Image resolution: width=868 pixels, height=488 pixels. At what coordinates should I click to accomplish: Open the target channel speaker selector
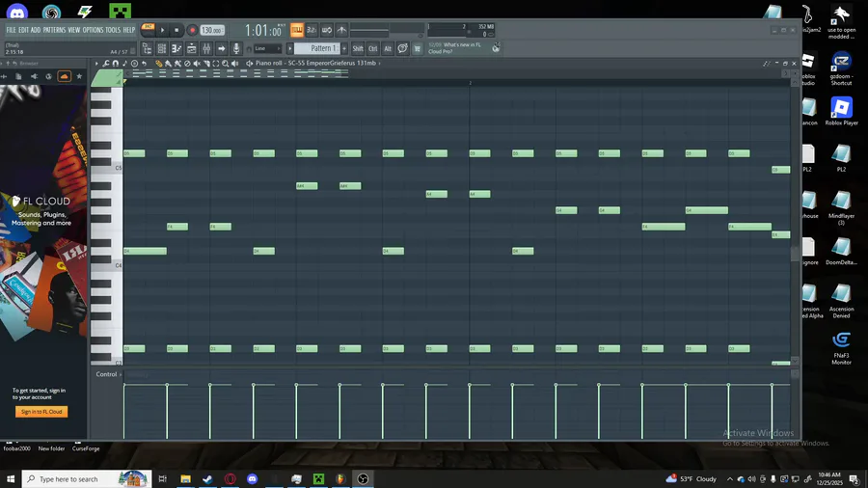(x=249, y=63)
